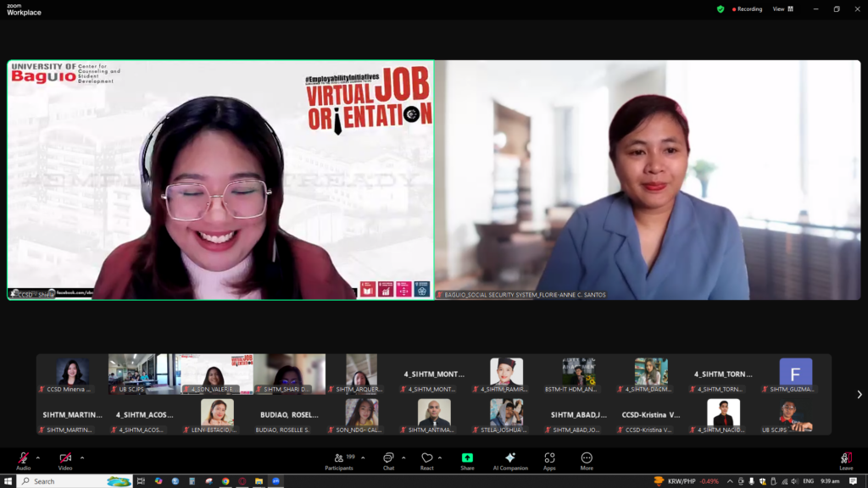This screenshot has width=868, height=488.
Task: Open the More options menu
Action: click(587, 460)
